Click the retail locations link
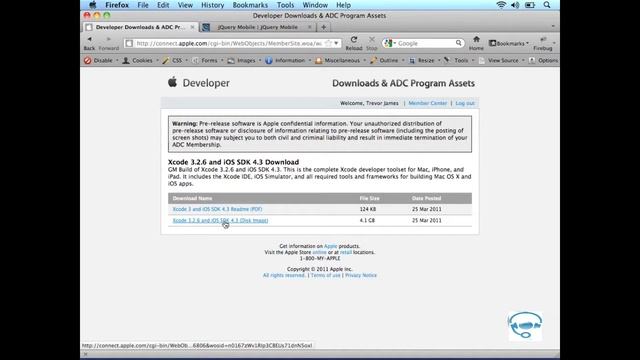The height and width of the screenshot is (360, 640). tap(346, 252)
